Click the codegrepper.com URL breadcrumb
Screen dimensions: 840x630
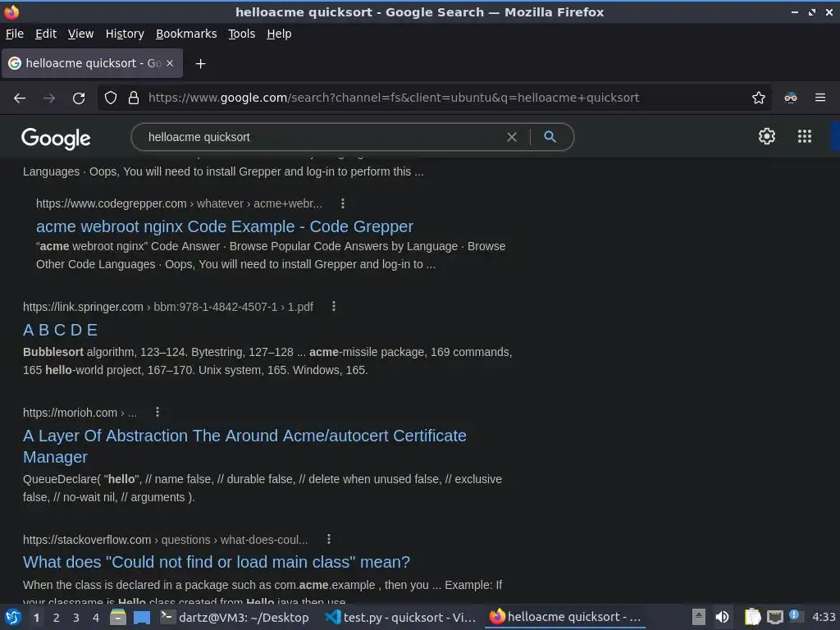(179, 203)
